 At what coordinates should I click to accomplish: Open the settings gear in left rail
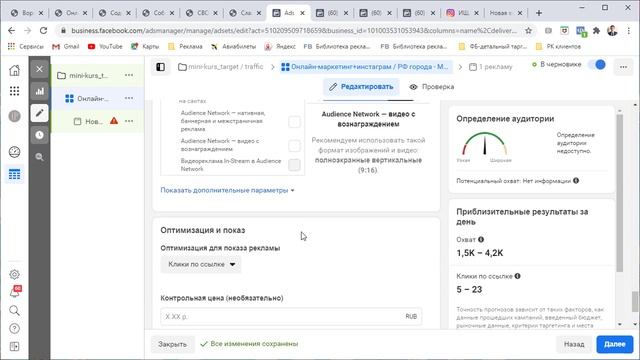14,274
